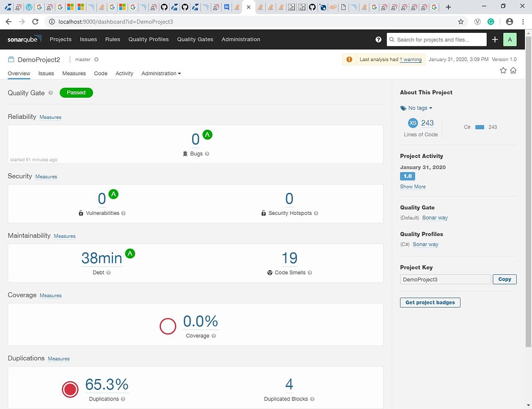This screenshot has height=409, width=532.
Task: Click the bug icon next to Bugs count
Action: [x=185, y=154]
